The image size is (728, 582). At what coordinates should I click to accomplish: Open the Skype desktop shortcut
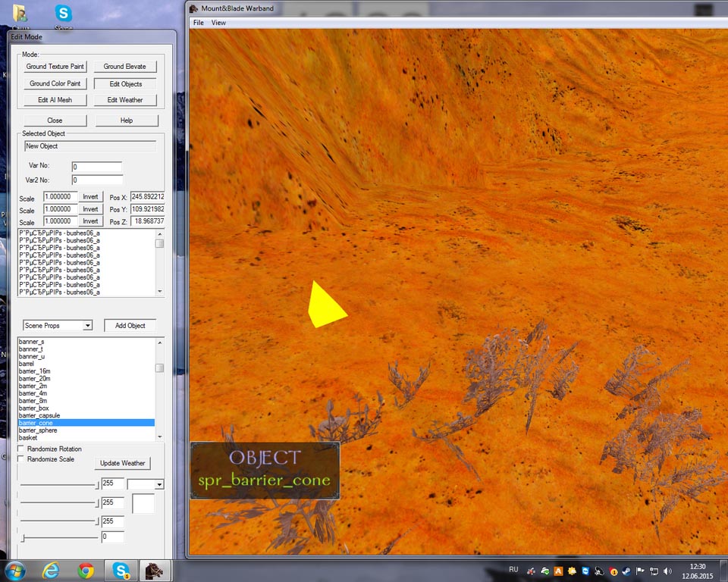(64, 15)
